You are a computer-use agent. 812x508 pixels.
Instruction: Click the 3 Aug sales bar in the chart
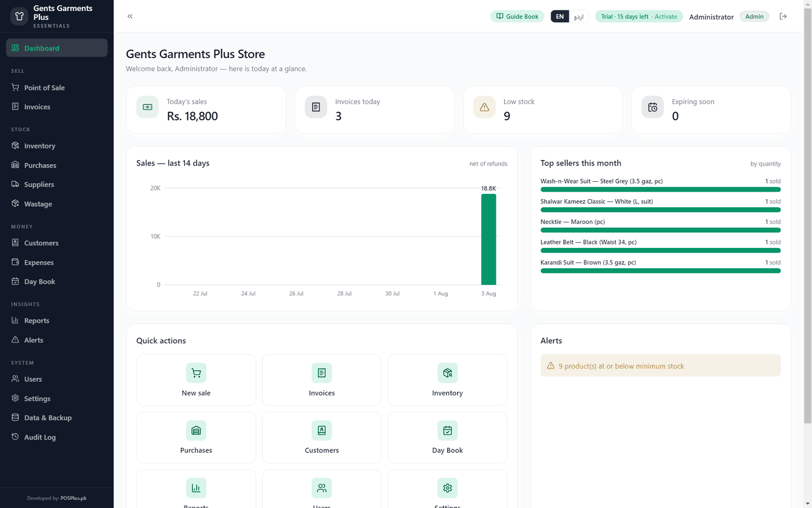488,239
